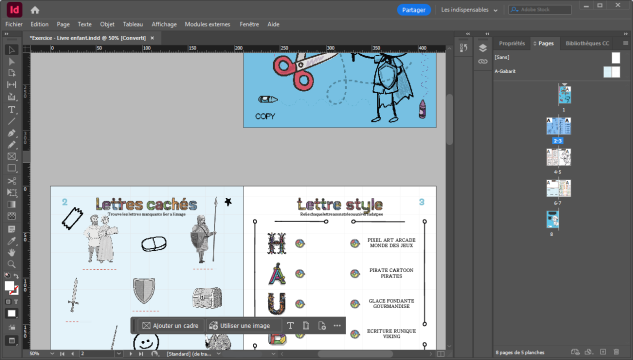Go to the first page arrow

point(62,354)
